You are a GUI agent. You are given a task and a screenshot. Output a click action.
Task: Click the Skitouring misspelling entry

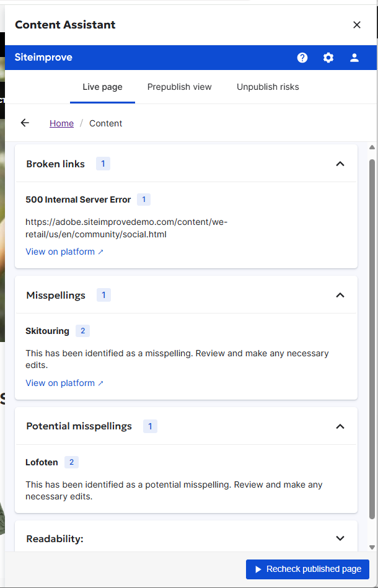point(47,331)
